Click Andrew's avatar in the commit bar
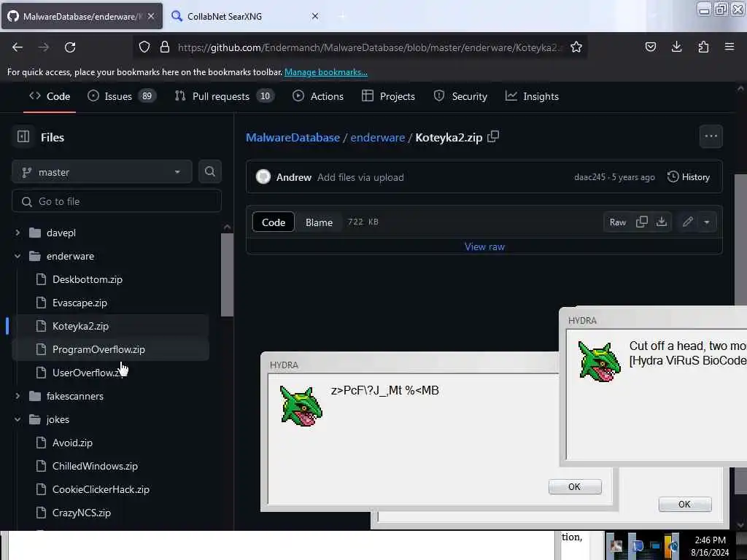Screen dimensions: 747x560 (263, 176)
